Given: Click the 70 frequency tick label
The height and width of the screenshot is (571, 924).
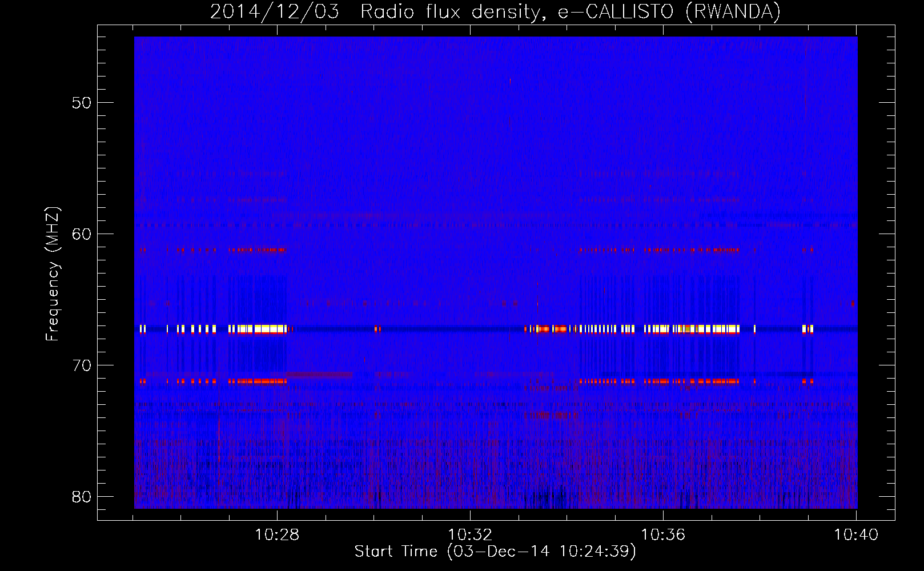Looking at the screenshot, I should coord(82,365).
